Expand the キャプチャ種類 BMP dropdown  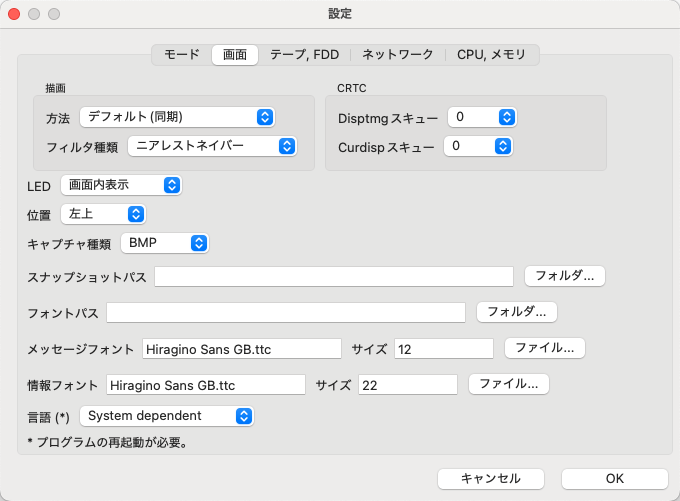tap(165, 243)
